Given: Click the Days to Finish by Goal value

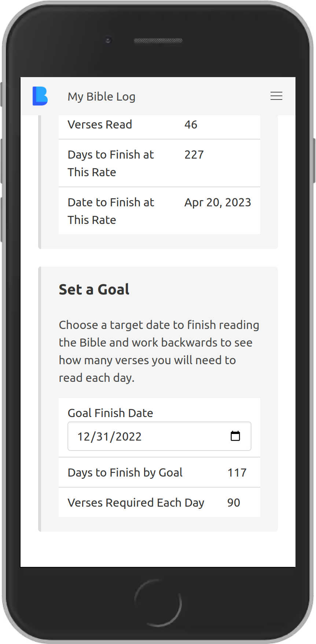Looking at the screenshot, I should (x=237, y=473).
